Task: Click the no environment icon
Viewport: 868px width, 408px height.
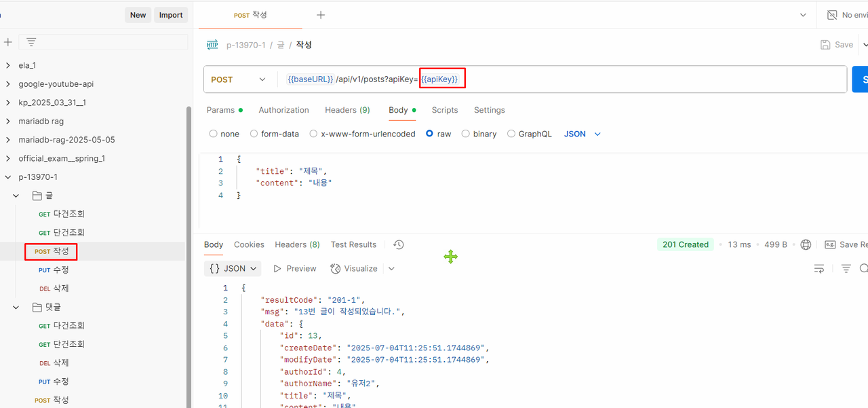Action: (832, 15)
